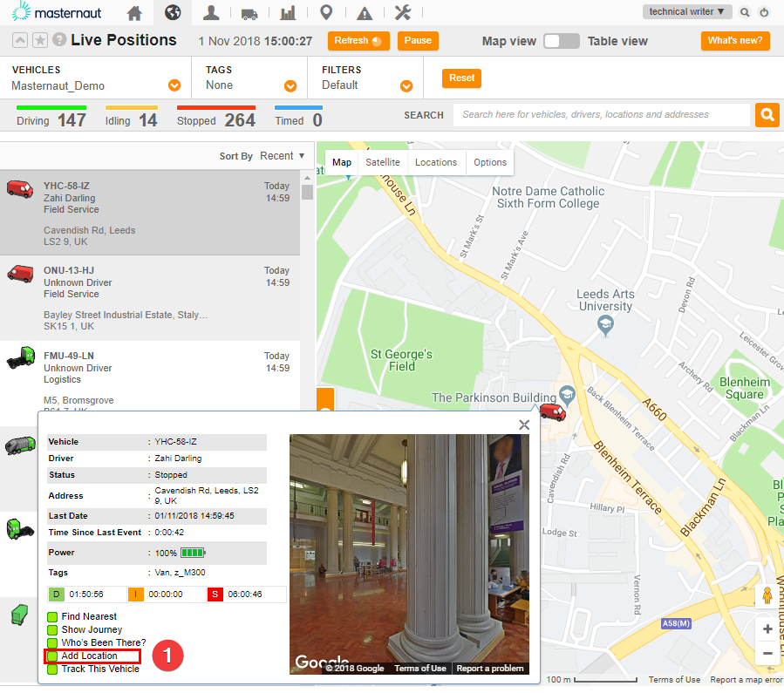Open the Vehicles truck icon menu
This screenshot has width=784, height=693.
[249, 13]
